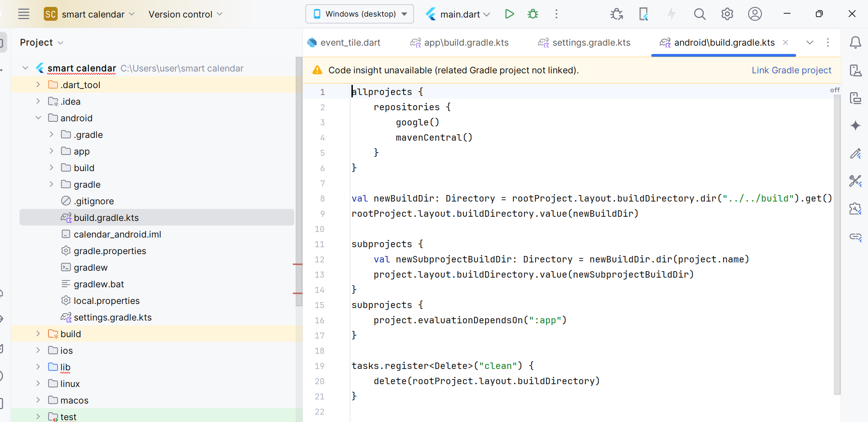
Task: Expand the lib folder
Action: tap(38, 367)
